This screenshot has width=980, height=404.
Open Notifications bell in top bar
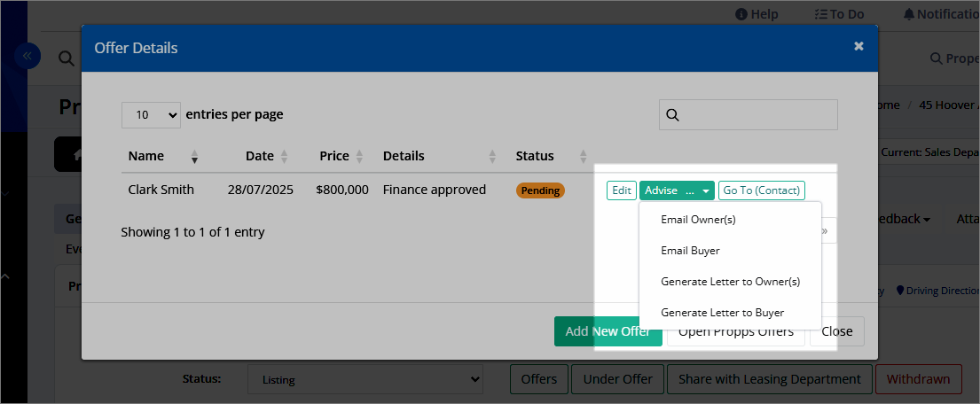(x=942, y=14)
